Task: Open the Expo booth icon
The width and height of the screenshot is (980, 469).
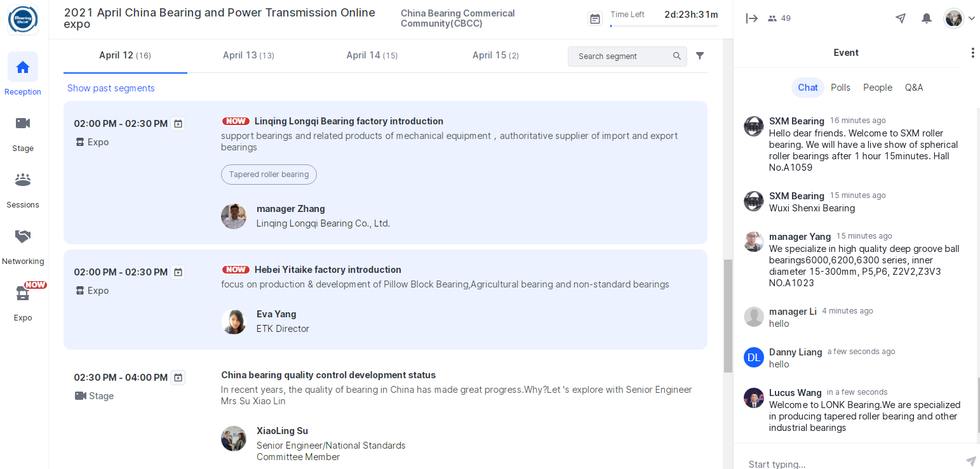Action: click(x=23, y=293)
